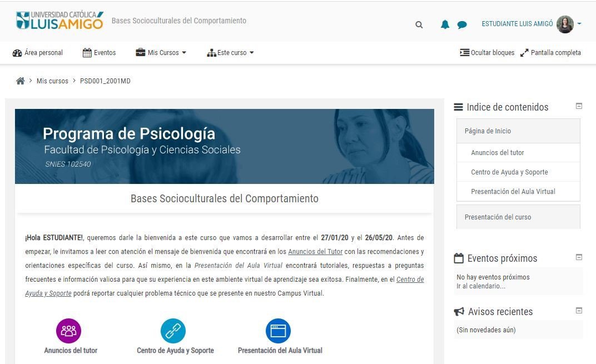Click the Eventos próximos calendar icon
Screen dimensions: 596x364
point(459,258)
